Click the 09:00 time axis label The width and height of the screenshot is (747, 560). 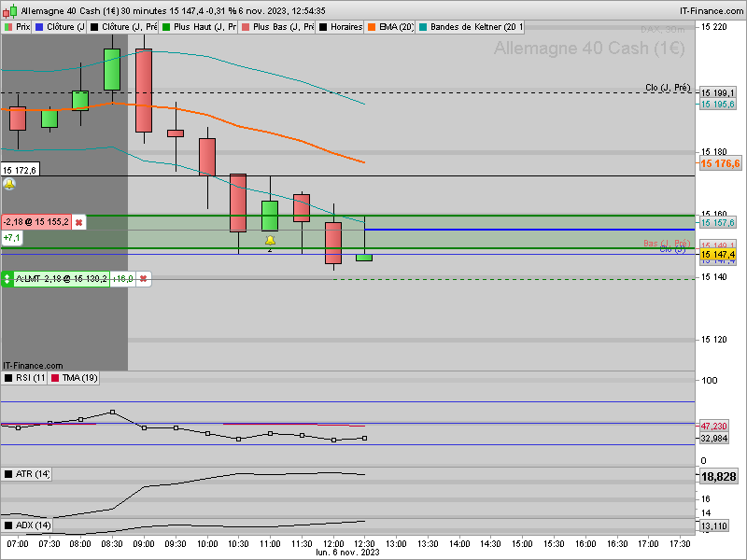click(x=144, y=543)
